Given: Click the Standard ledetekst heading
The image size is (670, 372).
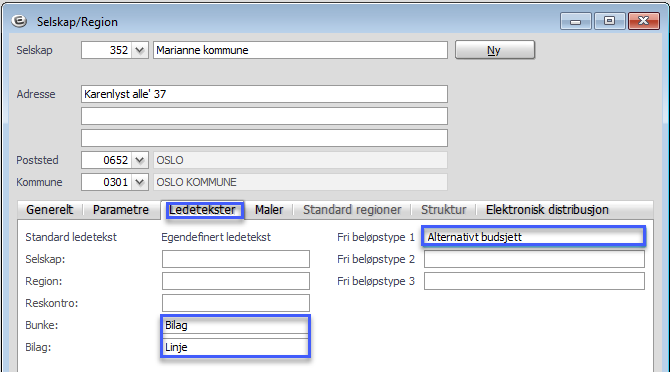Looking at the screenshot, I should pyautogui.click(x=71, y=237).
